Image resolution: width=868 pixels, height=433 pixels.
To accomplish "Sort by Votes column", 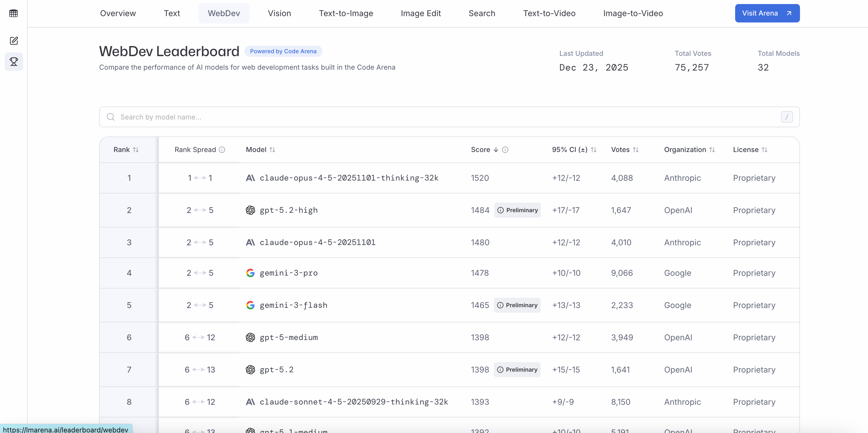I will tap(635, 150).
